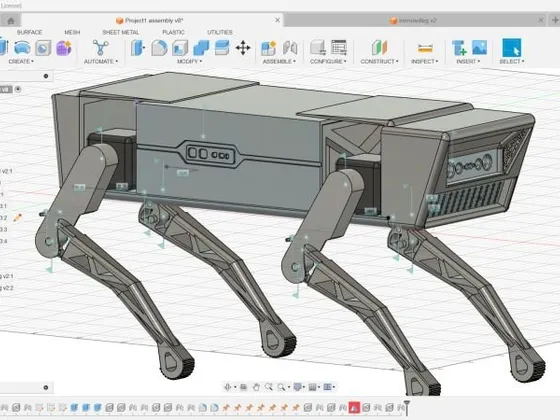560x420 pixels.
Task: Switch to the second inactive document tab
Action: coord(416,20)
